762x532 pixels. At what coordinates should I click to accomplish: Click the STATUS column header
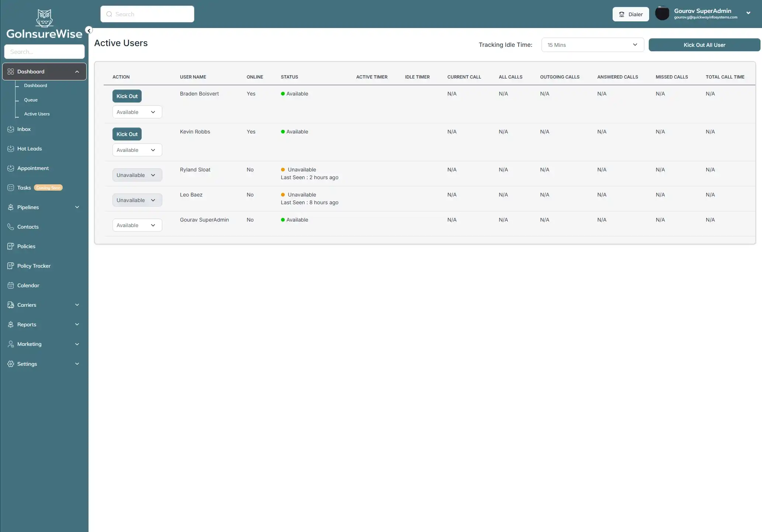pyautogui.click(x=289, y=77)
